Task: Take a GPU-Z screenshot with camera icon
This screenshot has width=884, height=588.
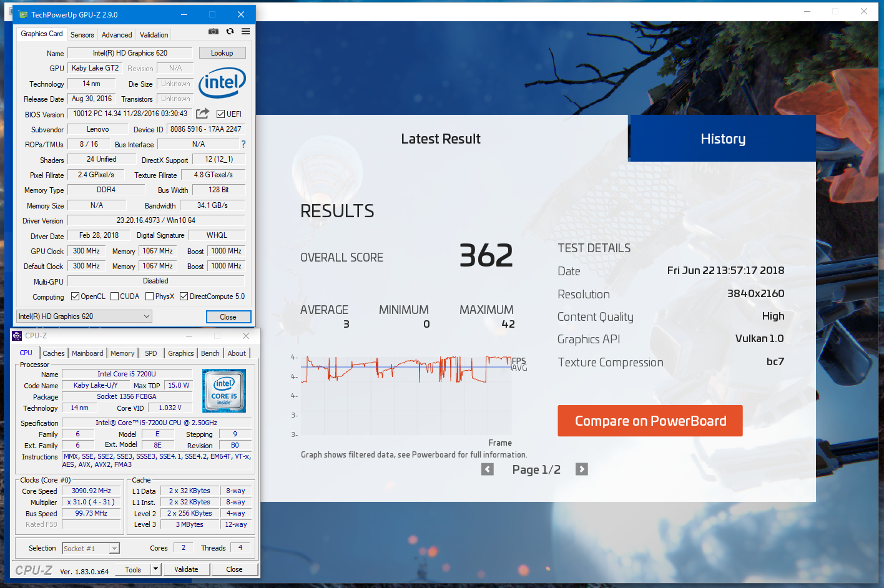Action: [x=214, y=31]
